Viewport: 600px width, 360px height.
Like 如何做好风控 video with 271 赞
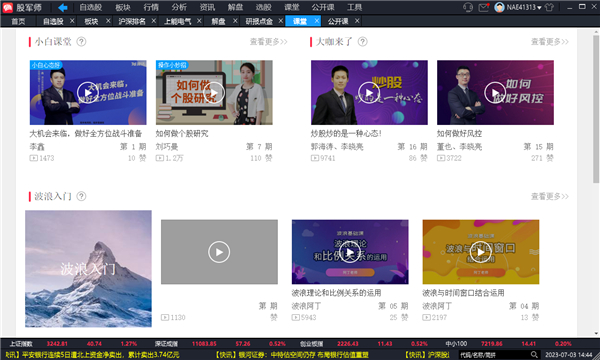[x=542, y=158]
